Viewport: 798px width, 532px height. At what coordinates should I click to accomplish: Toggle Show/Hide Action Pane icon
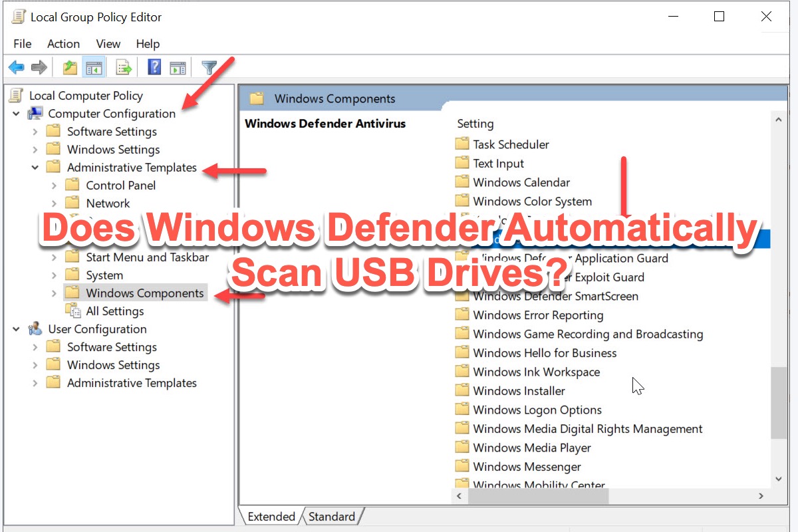[178, 67]
